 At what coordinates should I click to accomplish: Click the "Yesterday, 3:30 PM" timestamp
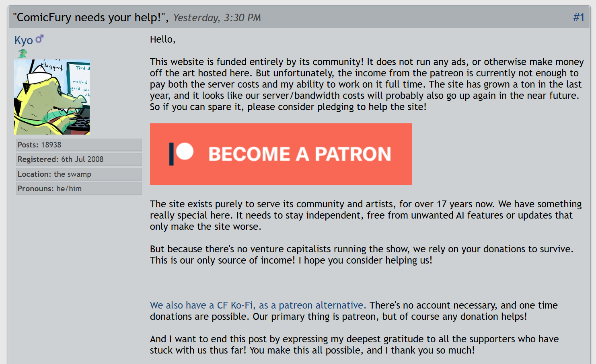(217, 18)
